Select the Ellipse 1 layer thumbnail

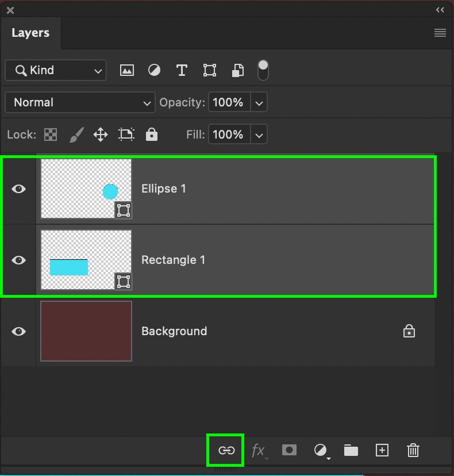coord(86,189)
